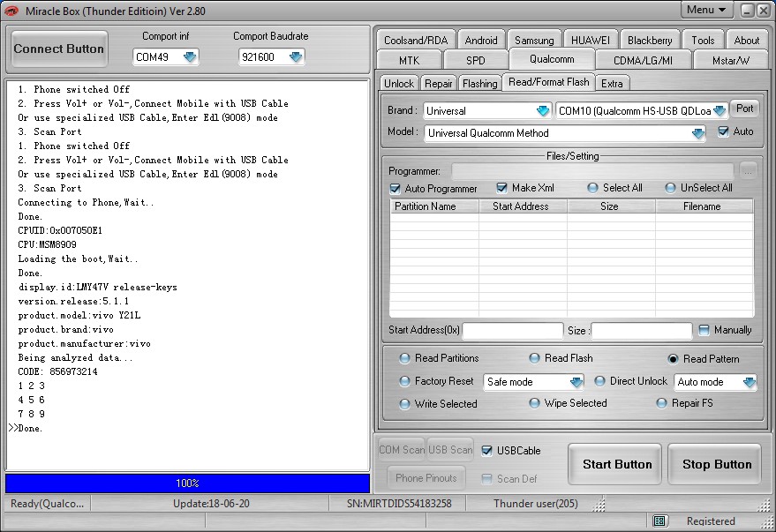
Task: Switch to the Blackberry tab
Action: (x=650, y=40)
